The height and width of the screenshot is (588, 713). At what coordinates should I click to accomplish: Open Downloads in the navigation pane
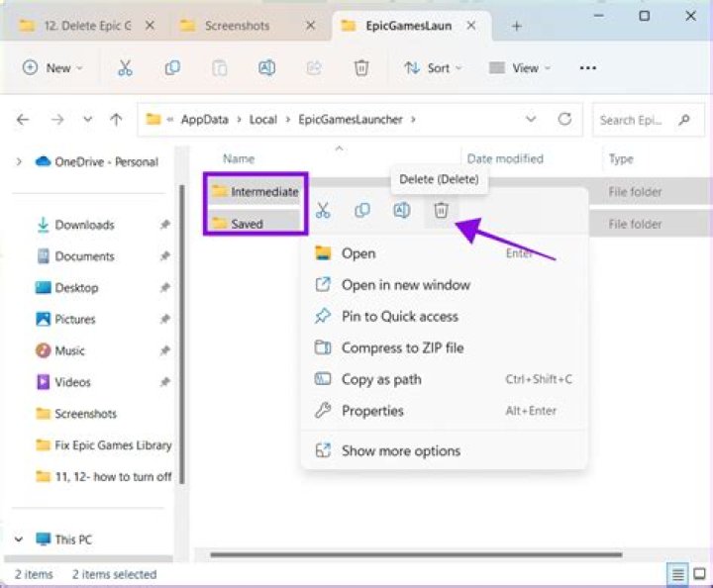[84, 225]
